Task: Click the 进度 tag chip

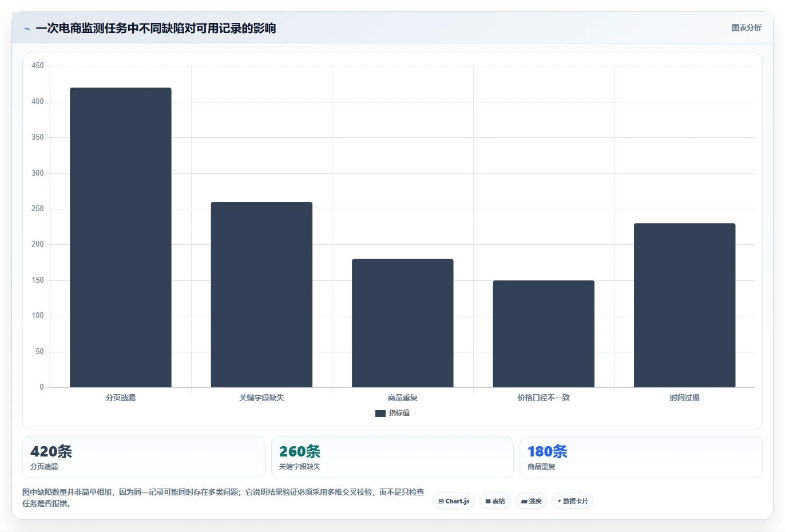Action: point(531,501)
